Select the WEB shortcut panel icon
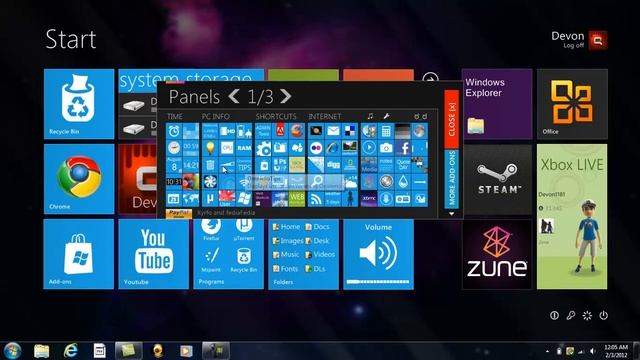Viewport: 640px width, 360px height. (297, 199)
